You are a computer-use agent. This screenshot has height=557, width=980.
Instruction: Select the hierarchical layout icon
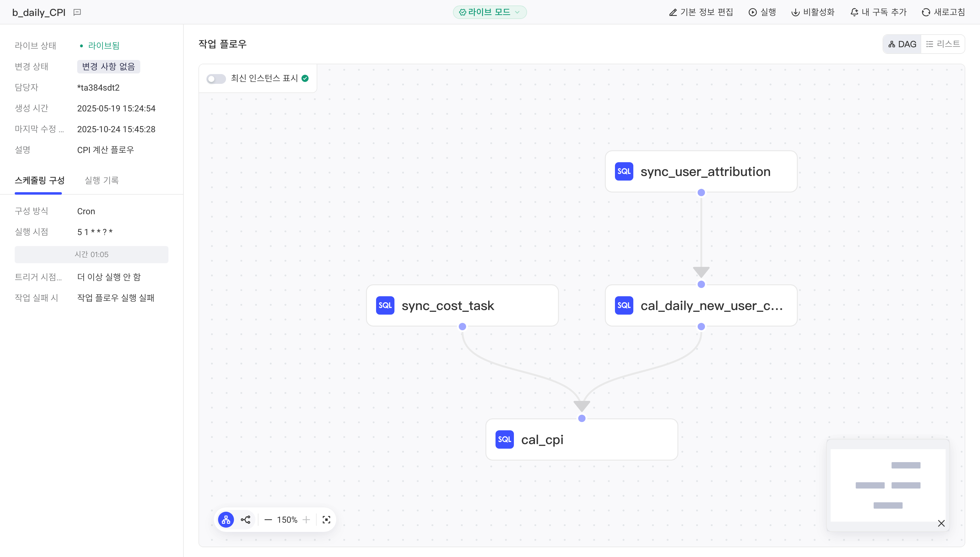coord(226,520)
